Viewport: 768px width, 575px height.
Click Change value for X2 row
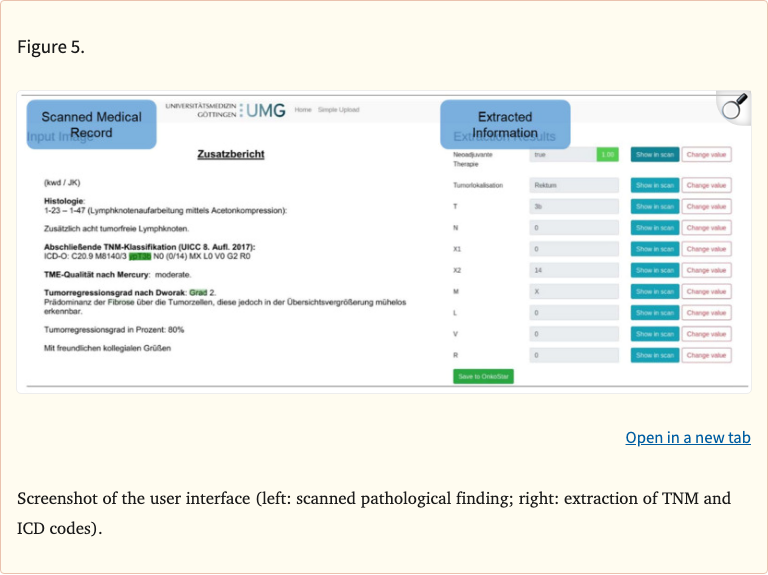[706, 270]
